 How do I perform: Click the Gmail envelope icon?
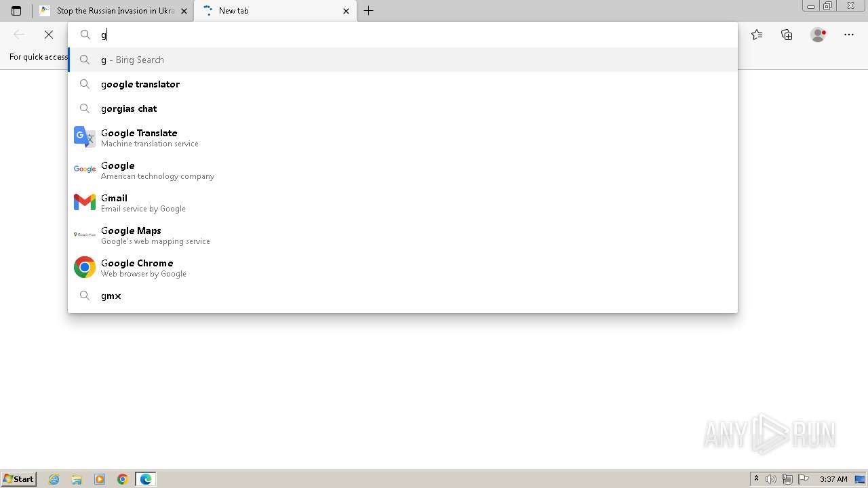pyautogui.click(x=85, y=202)
